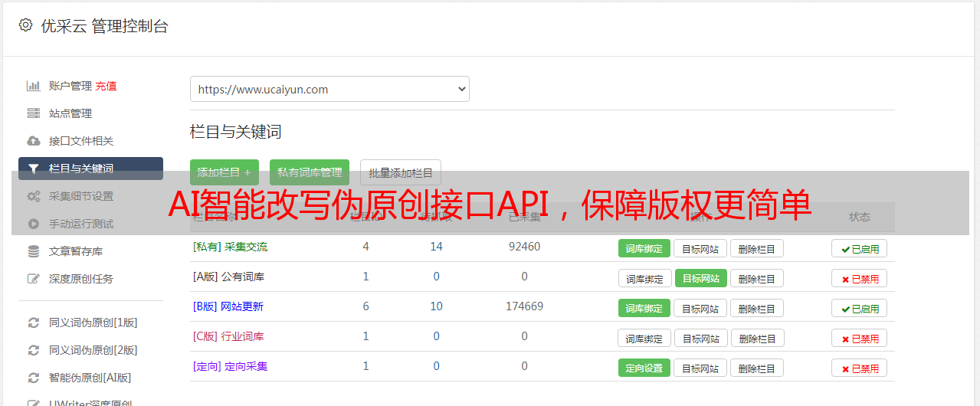Click 词库绑定 in the 公有词库 row

(x=644, y=278)
